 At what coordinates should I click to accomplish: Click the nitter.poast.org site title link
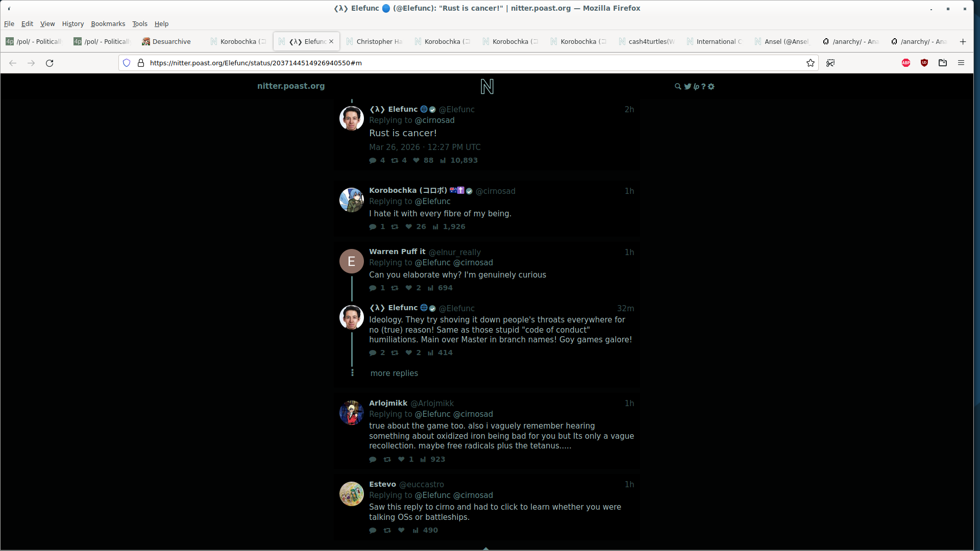click(291, 86)
